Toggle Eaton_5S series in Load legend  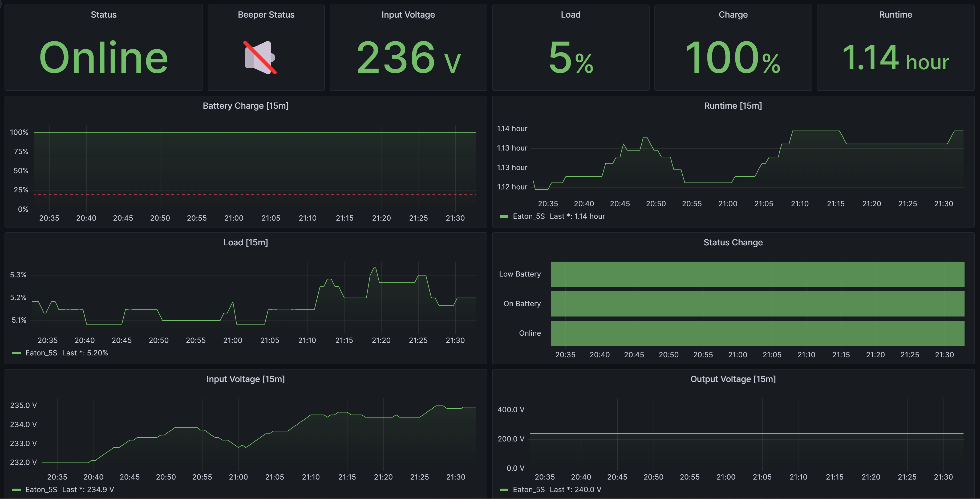[x=41, y=353]
